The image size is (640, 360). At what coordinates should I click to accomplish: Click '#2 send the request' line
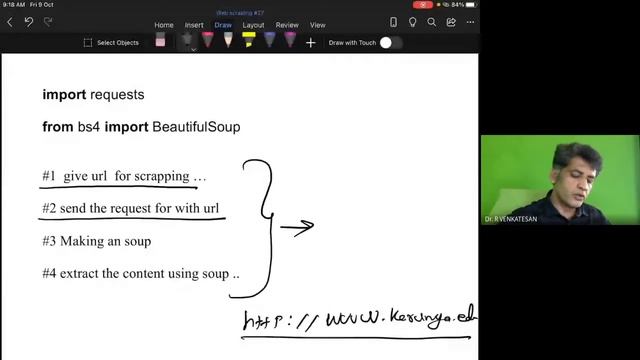click(x=131, y=208)
